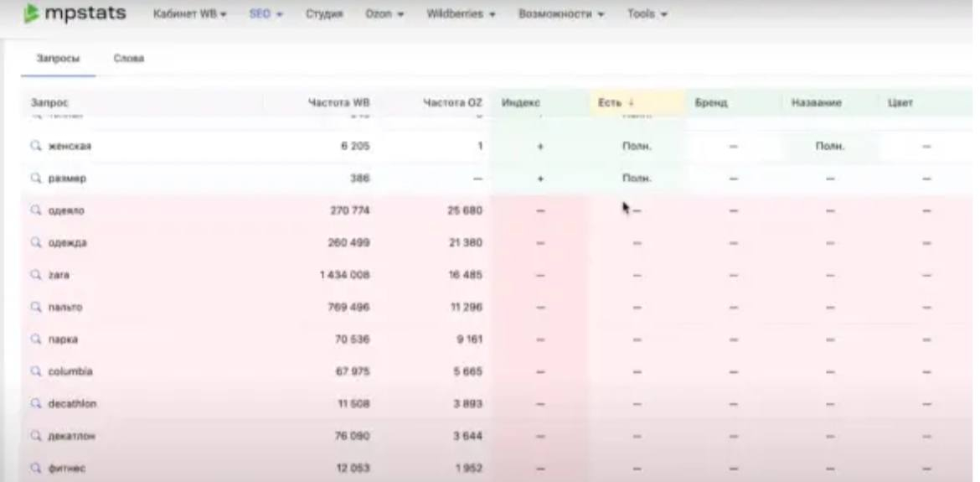Click the search icon beside пальто
This screenshot has width=980, height=482.
tap(36, 307)
